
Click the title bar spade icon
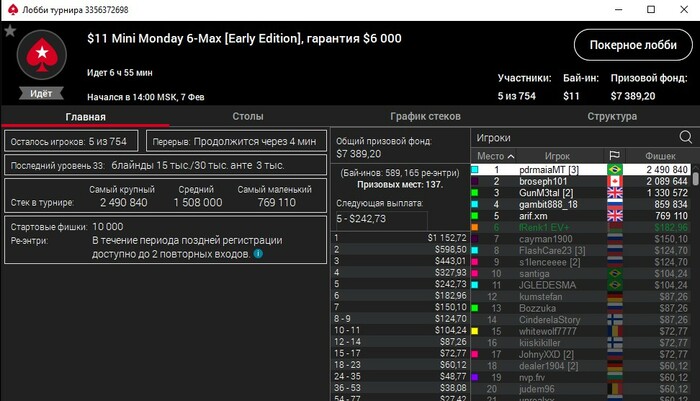[13, 9]
